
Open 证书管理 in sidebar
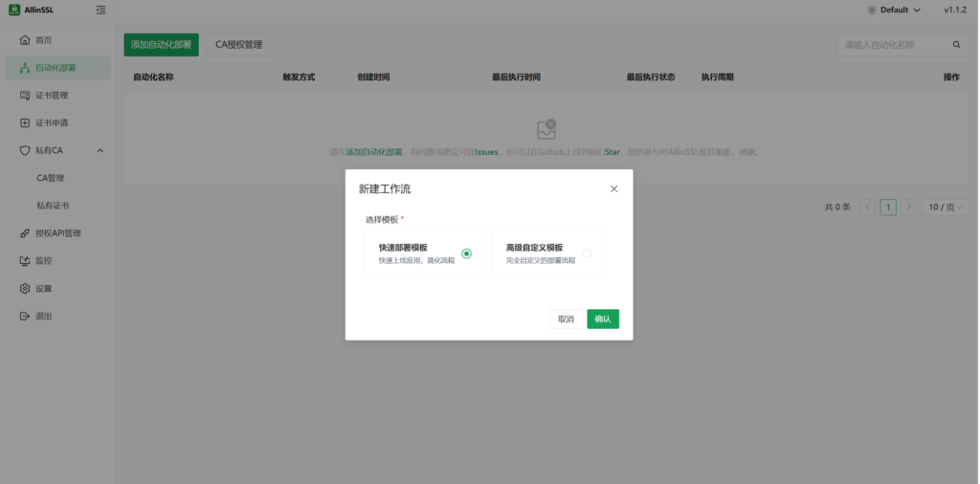(57, 96)
